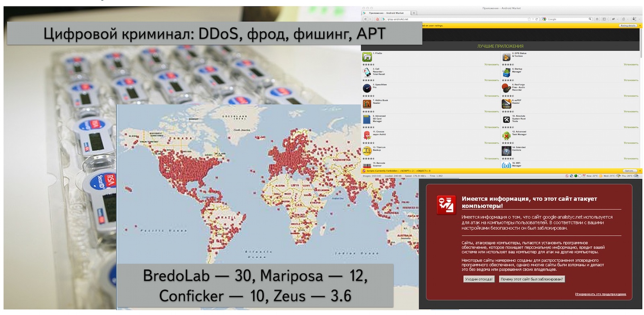
Task: Close the yellow user ratings notification bar
Action: click(x=640, y=25)
